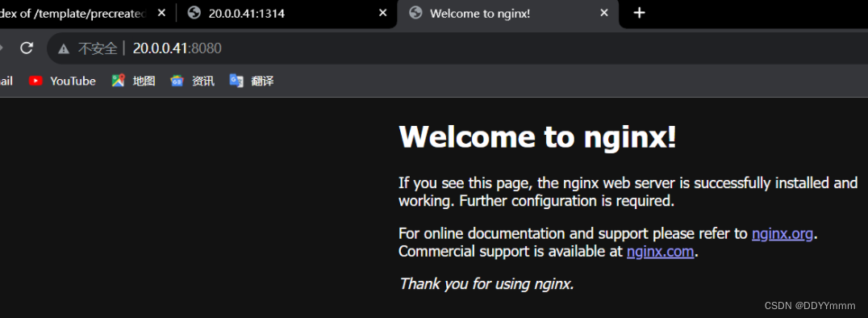The height and width of the screenshot is (318, 868).
Task: Close the Welcome to nginx! tab
Action: pos(604,13)
